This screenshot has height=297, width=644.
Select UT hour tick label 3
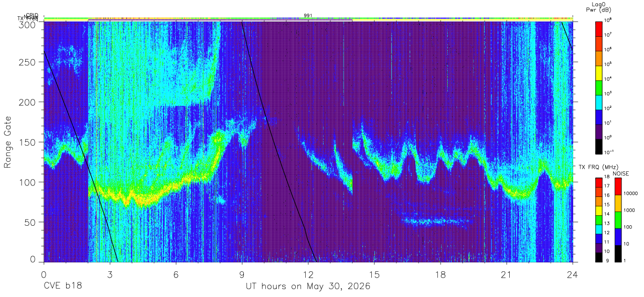click(x=110, y=274)
